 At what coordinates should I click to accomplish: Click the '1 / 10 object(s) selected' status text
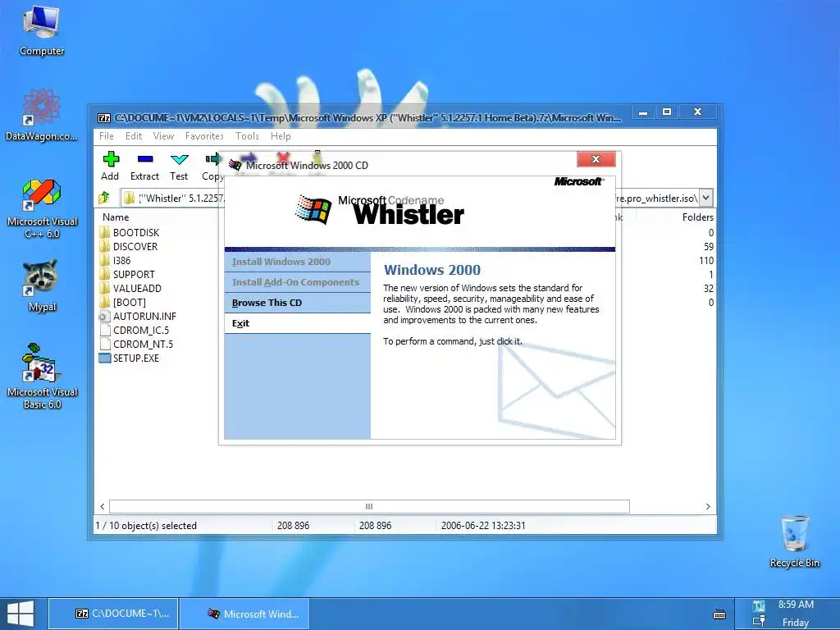pyautogui.click(x=146, y=526)
